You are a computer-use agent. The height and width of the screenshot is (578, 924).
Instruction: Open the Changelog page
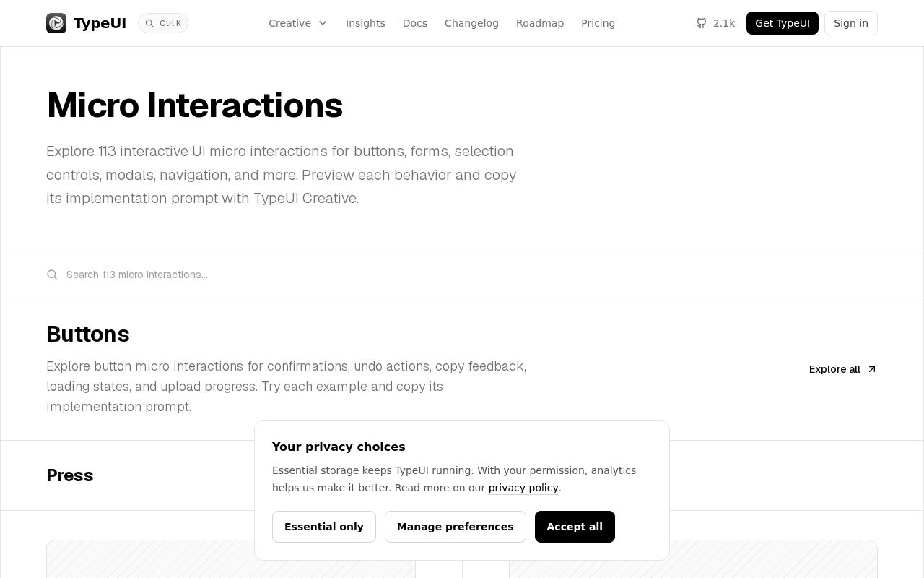tap(471, 23)
